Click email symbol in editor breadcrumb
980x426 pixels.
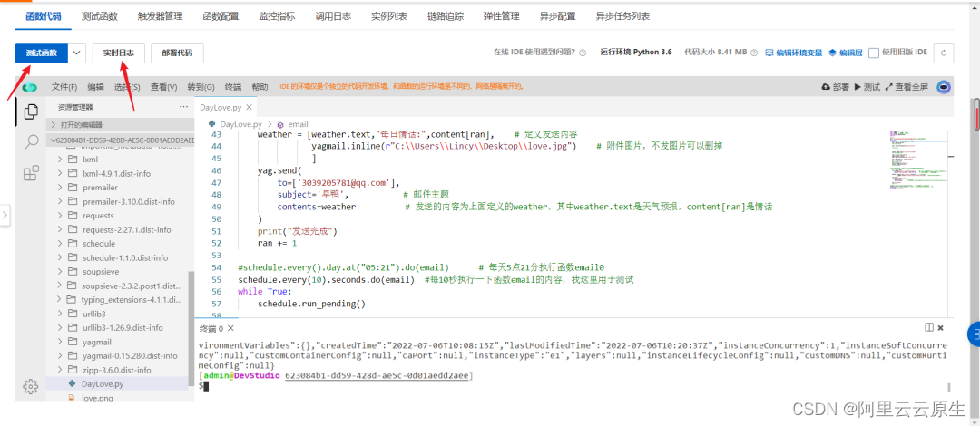292,124
